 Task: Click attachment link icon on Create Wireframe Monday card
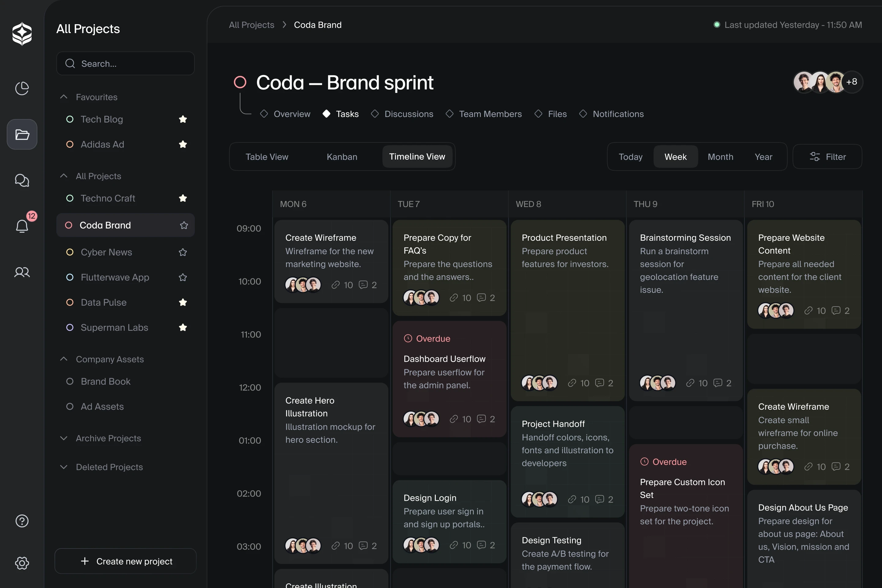(x=336, y=285)
